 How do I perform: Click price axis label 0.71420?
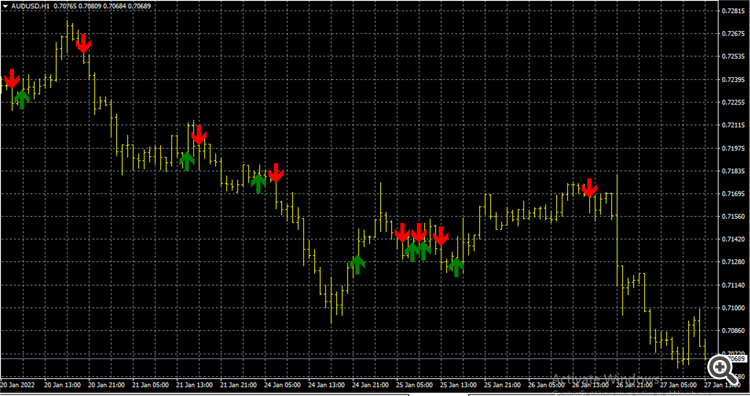click(x=734, y=239)
